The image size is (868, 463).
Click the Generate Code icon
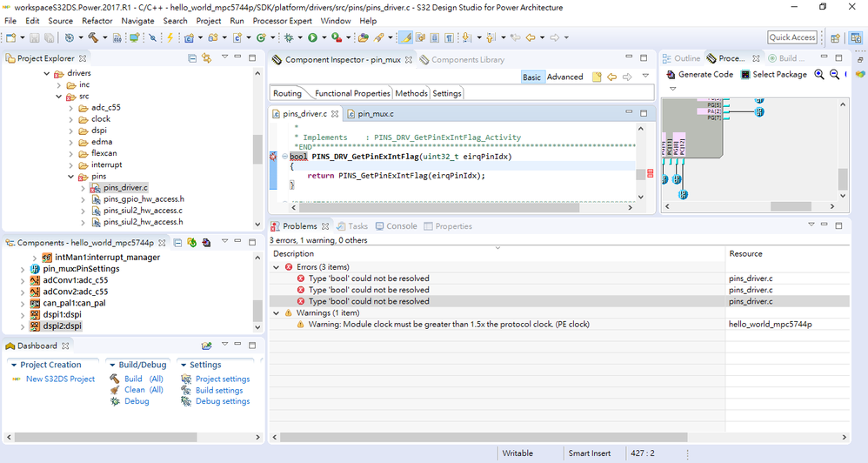(x=671, y=74)
